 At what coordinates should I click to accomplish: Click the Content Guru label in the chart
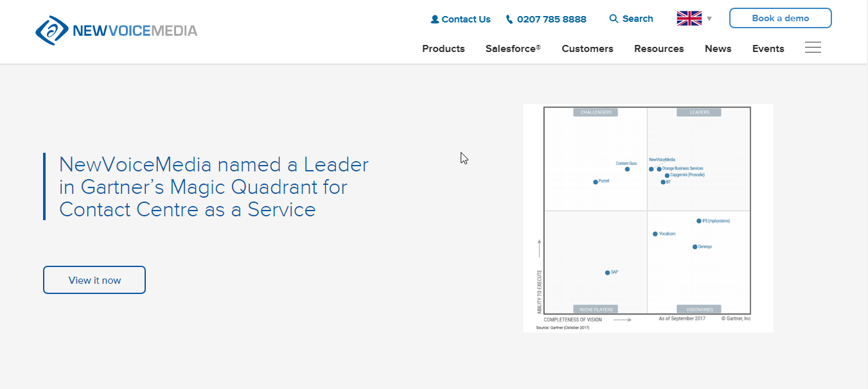[x=626, y=164]
